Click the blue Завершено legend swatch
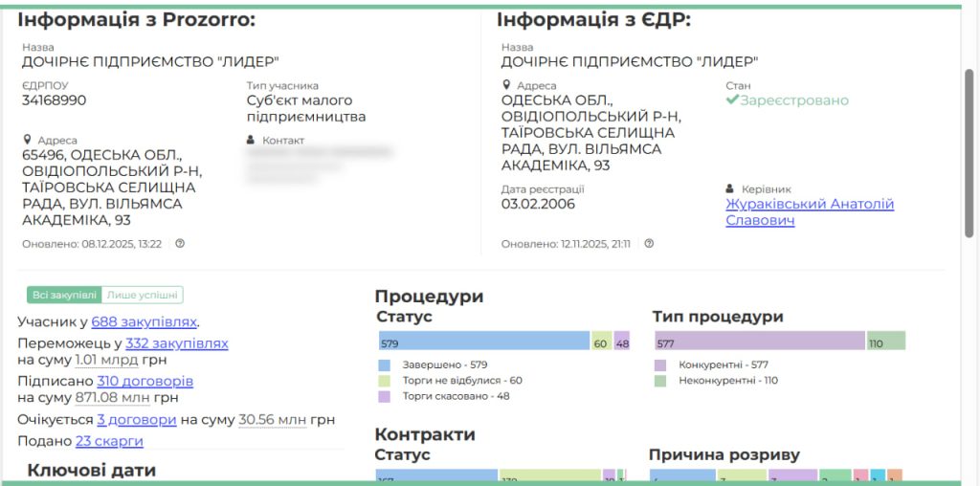 (385, 364)
